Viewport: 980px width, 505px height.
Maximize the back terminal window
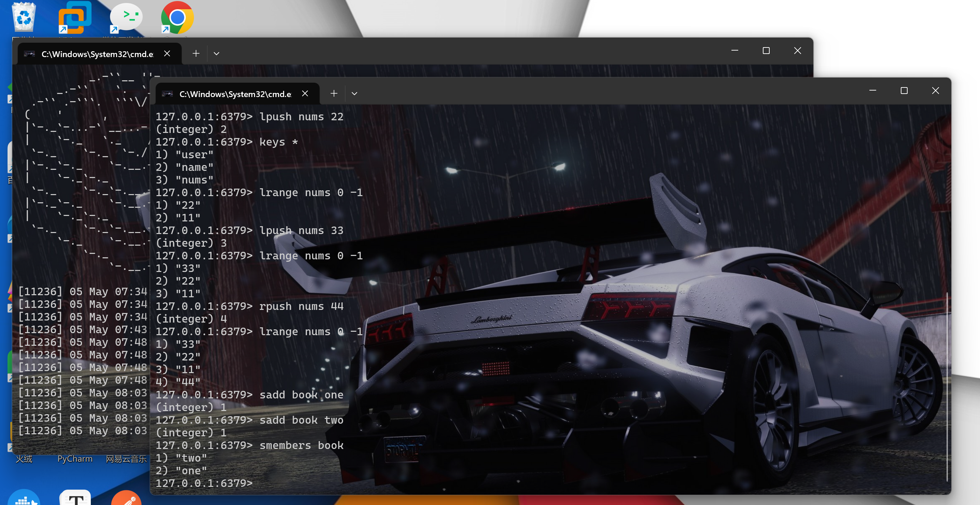tap(766, 51)
